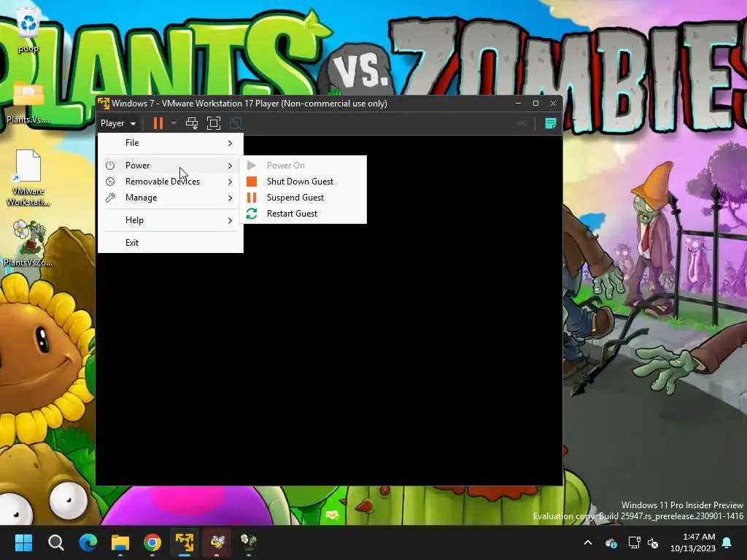
Task: Select Suspend Guest
Action: click(305, 198)
